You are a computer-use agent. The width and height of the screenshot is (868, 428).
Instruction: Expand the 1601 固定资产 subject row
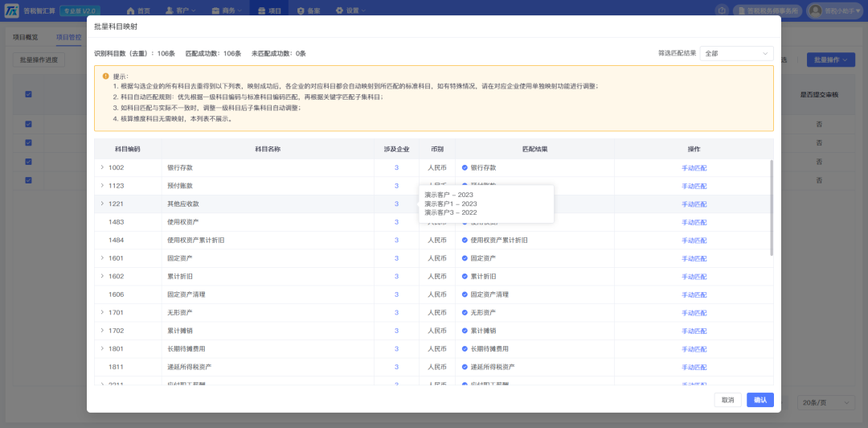[102, 257]
